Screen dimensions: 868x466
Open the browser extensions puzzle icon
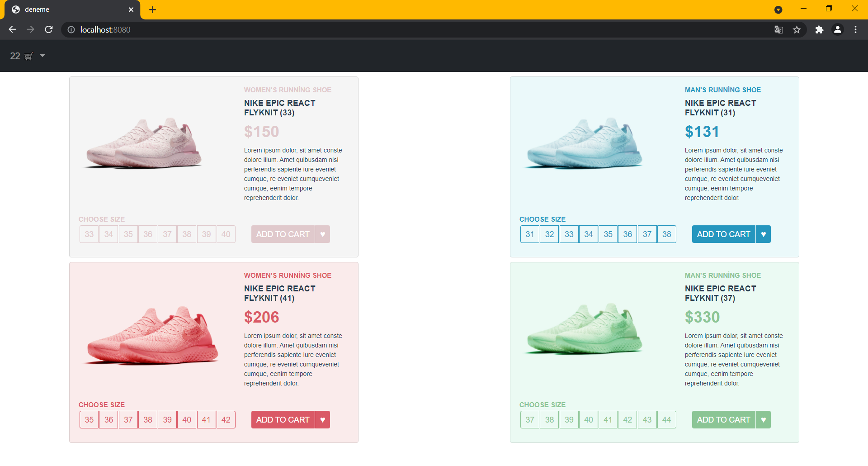click(819, 30)
